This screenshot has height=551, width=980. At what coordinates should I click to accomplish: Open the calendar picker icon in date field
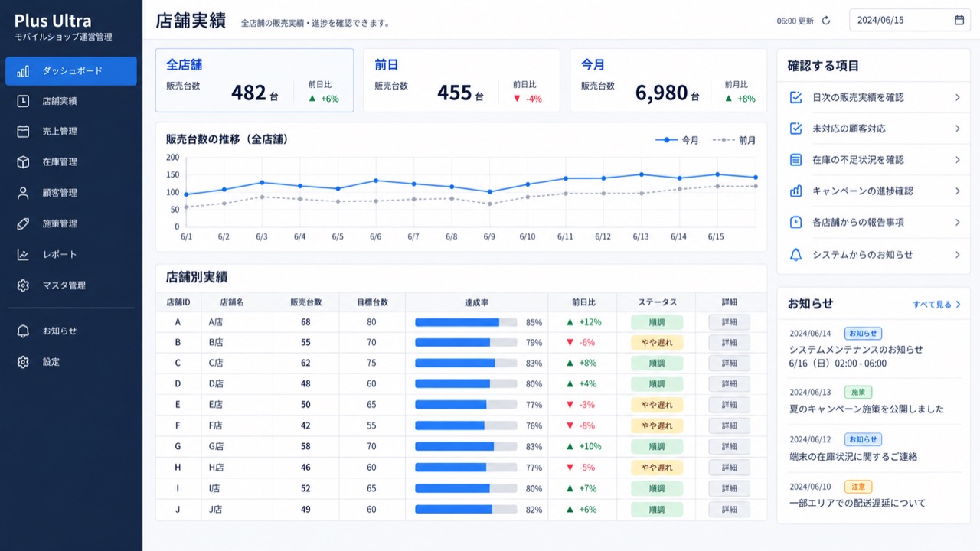coord(959,20)
